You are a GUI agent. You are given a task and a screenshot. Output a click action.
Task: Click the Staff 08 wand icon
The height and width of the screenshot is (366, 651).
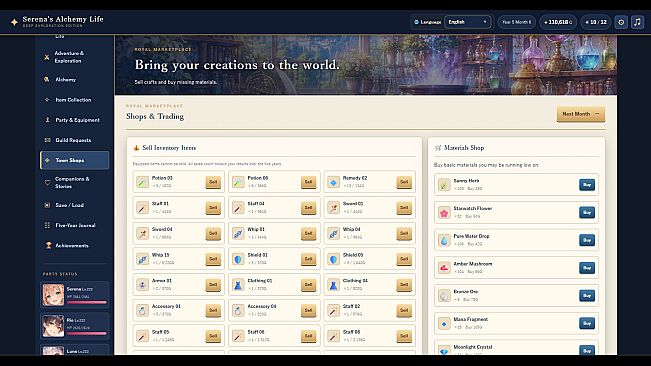tap(333, 336)
